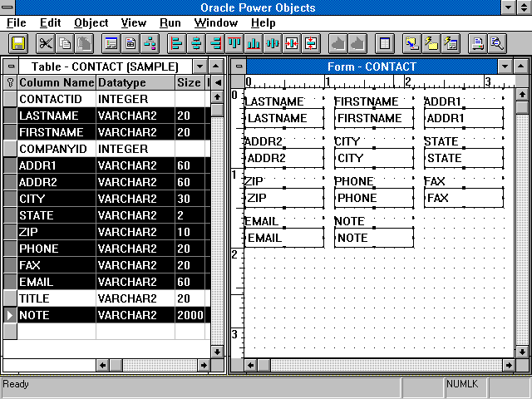Click the align left edges icon
Screen dimensions: 532x399
click(176, 43)
